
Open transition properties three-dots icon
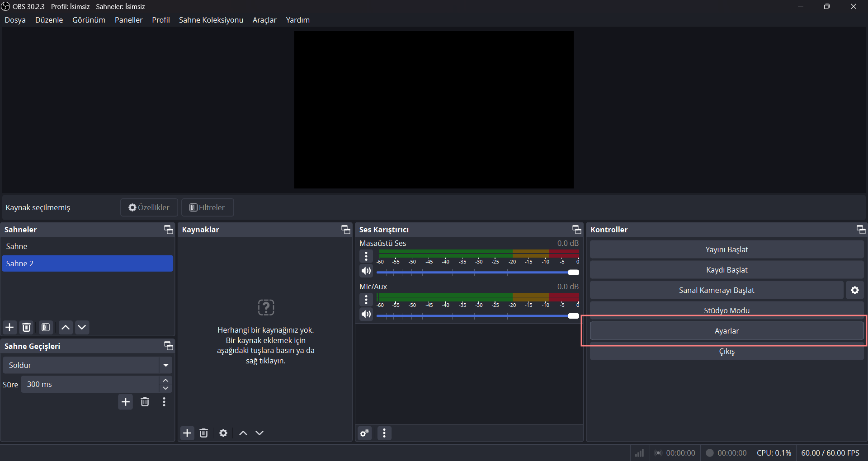[164, 402]
